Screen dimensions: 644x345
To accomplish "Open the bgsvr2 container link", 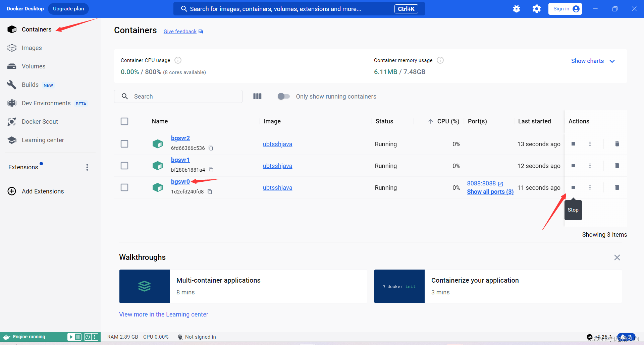I will tap(180, 138).
